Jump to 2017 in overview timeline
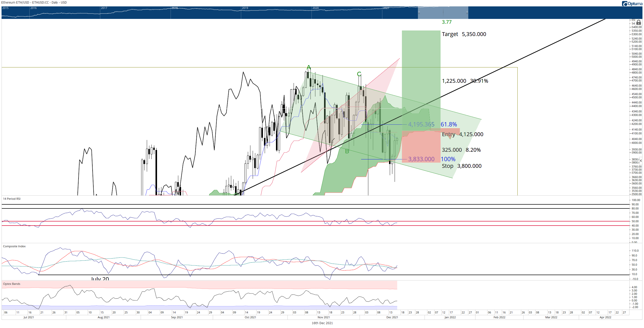The image size is (644, 328). click(x=104, y=8)
